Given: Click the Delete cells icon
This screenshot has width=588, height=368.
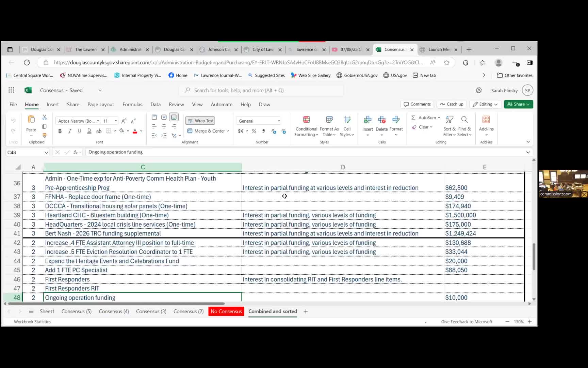Looking at the screenshot, I should point(382,120).
